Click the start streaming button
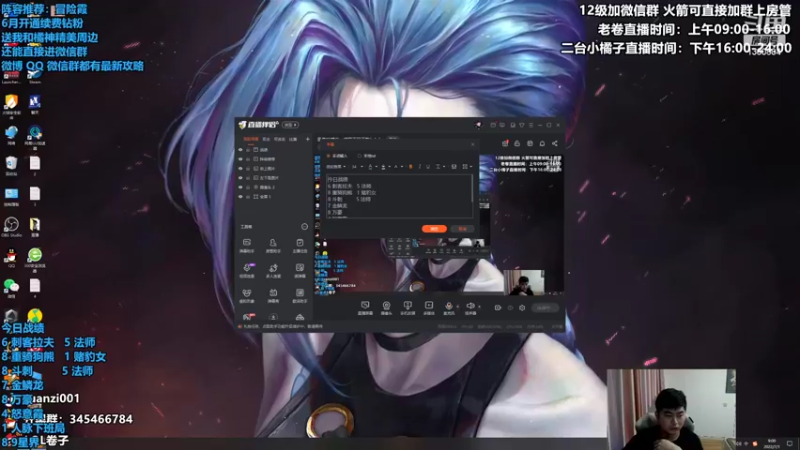The height and width of the screenshot is (450, 800). point(544,308)
